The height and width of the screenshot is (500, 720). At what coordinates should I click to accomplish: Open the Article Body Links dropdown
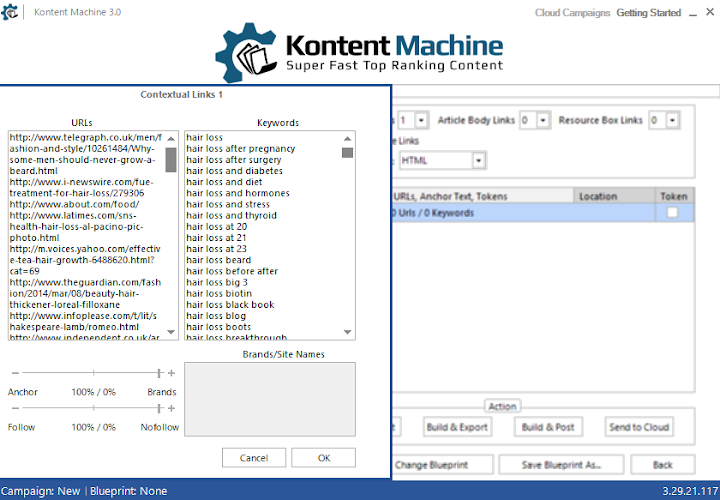tap(543, 120)
